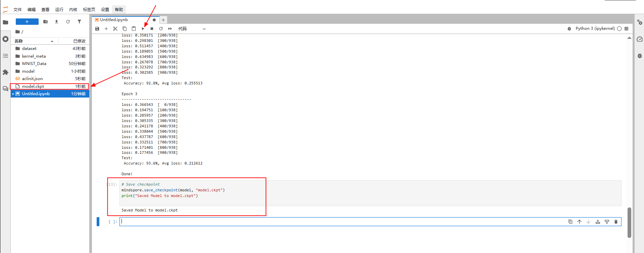Open the debugger panel in right sidebar
Image resolution: width=644 pixels, height=253 pixels.
click(640, 56)
